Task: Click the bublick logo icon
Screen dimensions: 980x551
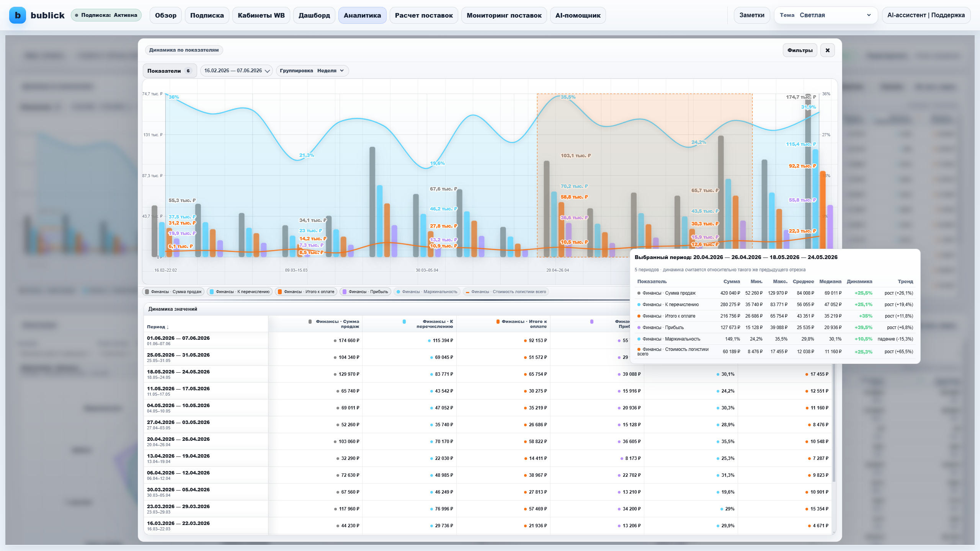Action: pyautogui.click(x=17, y=15)
